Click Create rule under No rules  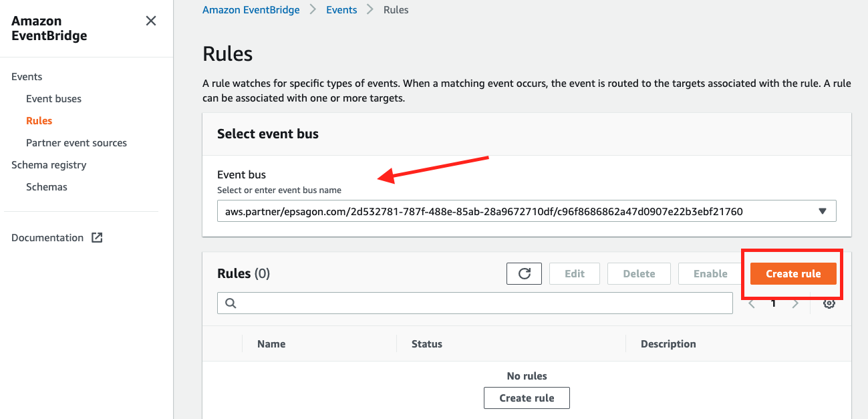click(527, 398)
